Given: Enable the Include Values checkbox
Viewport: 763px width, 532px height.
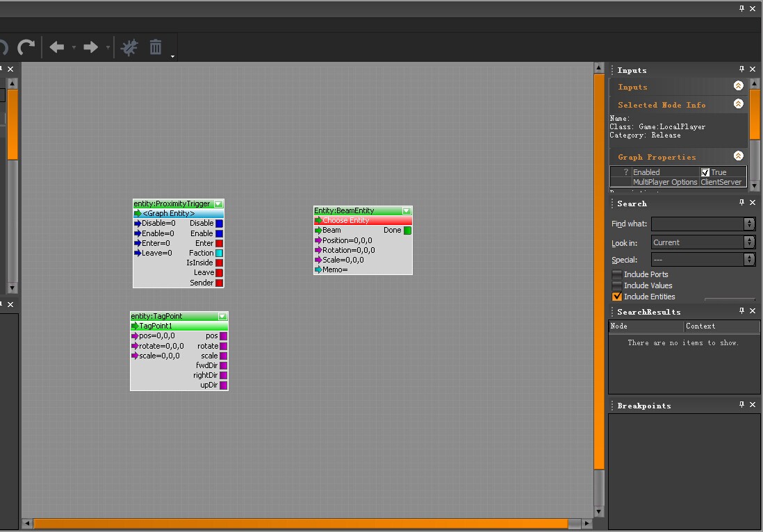Looking at the screenshot, I should 617,285.
